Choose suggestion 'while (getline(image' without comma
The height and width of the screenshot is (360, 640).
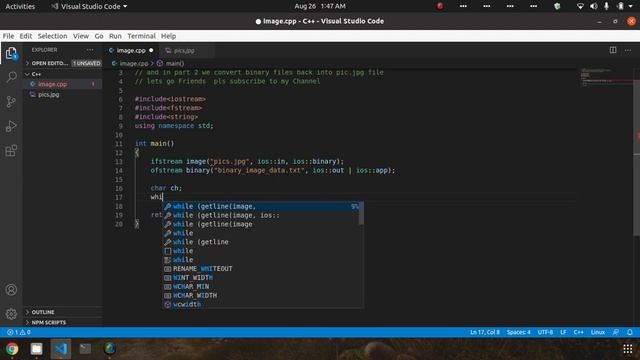[x=261, y=224]
